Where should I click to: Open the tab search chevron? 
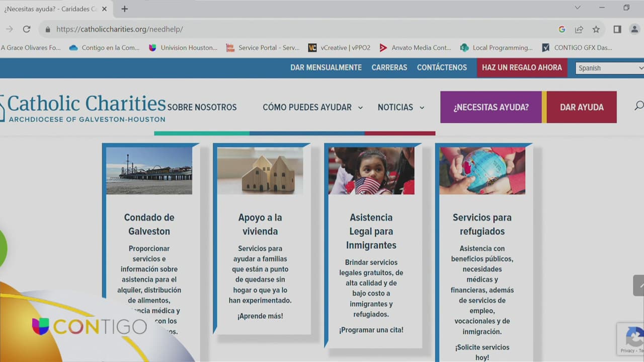pos(578,8)
